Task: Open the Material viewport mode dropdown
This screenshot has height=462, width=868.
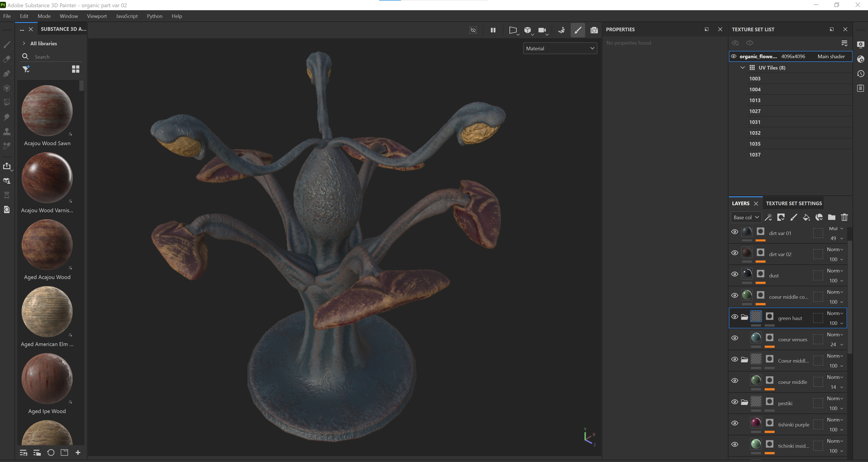Action: click(560, 48)
